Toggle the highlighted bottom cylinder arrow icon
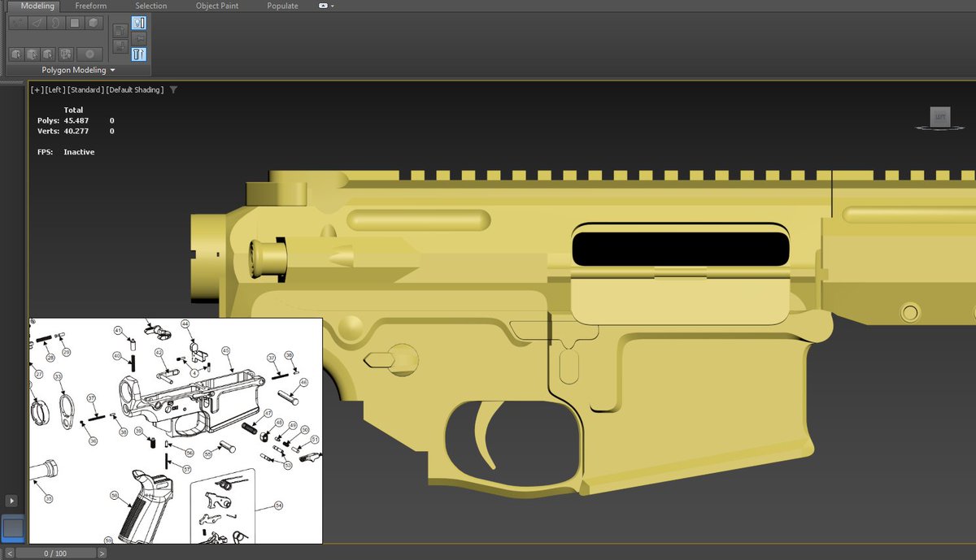 [x=138, y=54]
